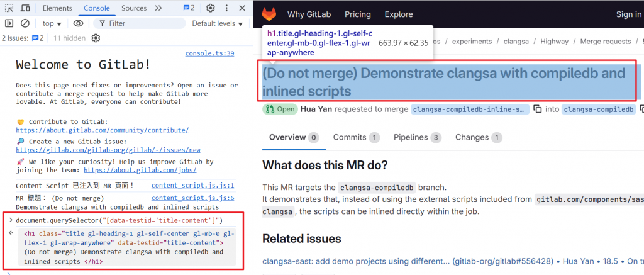Open the DevTools three-dot menu
This screenshot has height=275, width=644.
coord(226,8)
